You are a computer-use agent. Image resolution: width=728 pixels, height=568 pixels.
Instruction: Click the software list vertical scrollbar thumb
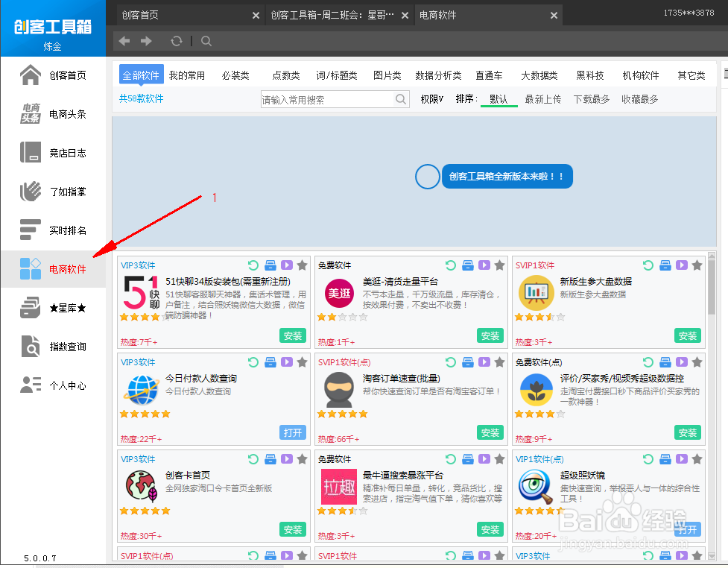(x=712, y=286)
